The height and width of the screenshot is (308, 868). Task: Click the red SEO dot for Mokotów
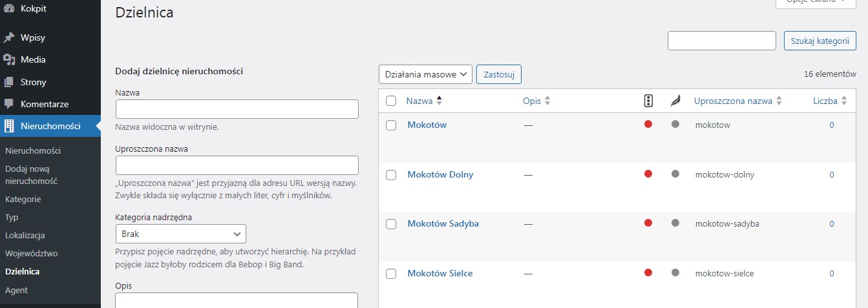648,125
